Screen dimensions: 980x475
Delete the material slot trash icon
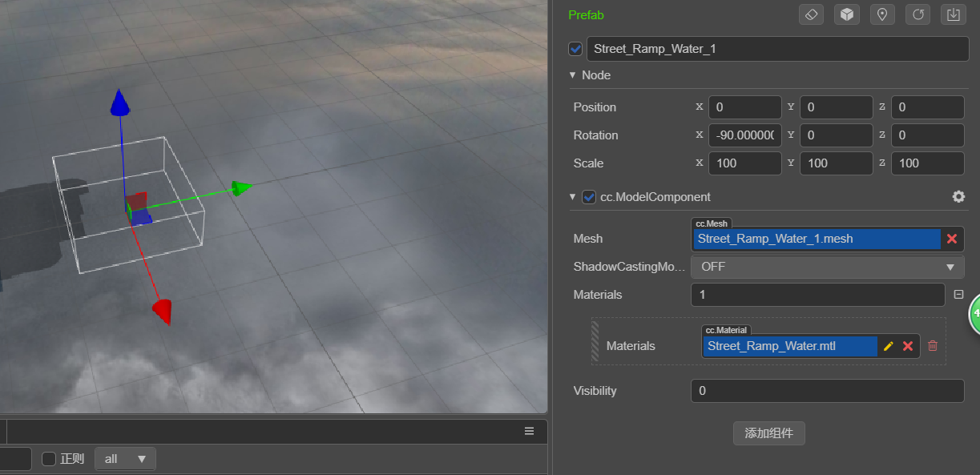point(933,346)
